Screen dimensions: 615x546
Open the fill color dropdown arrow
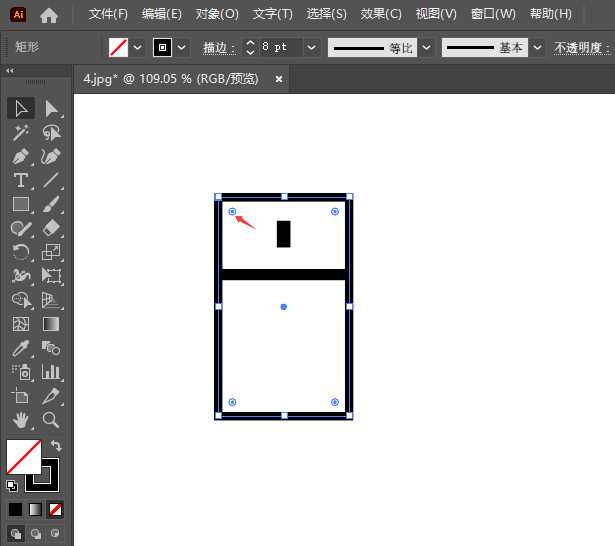pos(137,48)
